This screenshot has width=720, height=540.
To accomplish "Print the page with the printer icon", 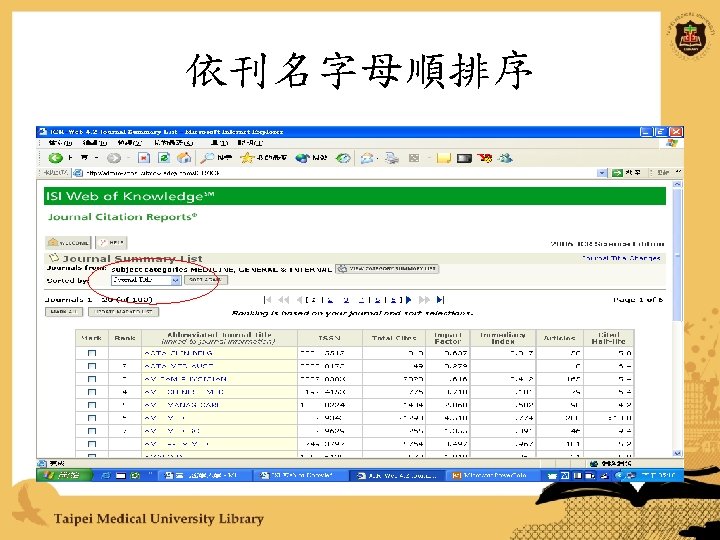I will [392, 158].
